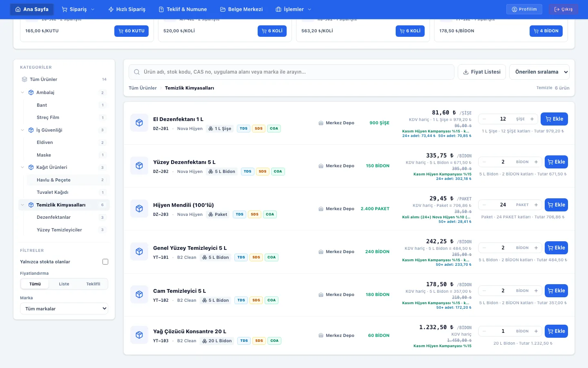Open the Yağ Çözücü Konsantre product icon
The width and height of the screenshot is (588, 368).
[139, 335]
